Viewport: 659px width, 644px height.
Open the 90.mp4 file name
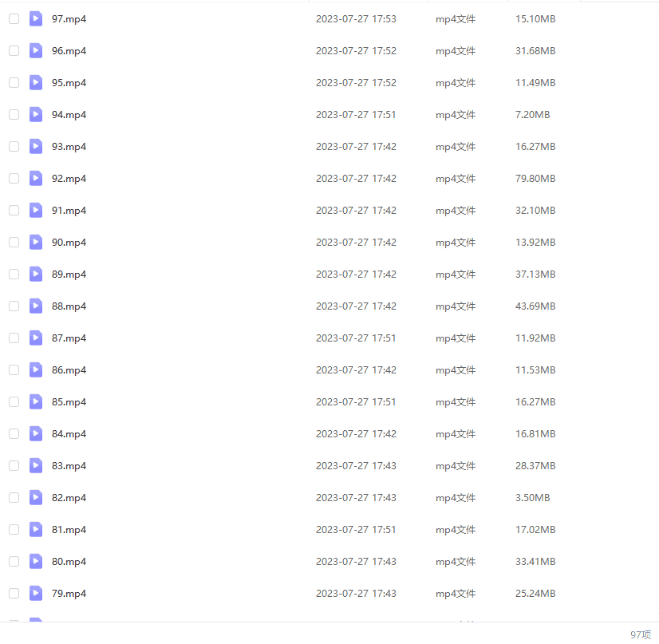[69, 243]
